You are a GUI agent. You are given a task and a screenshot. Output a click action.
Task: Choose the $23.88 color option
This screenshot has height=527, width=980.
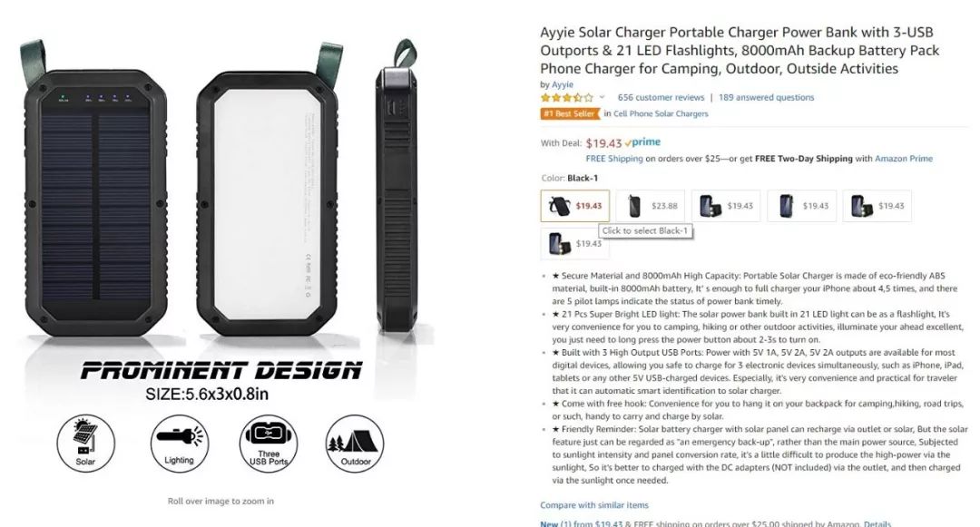click(x=651, y=205)
